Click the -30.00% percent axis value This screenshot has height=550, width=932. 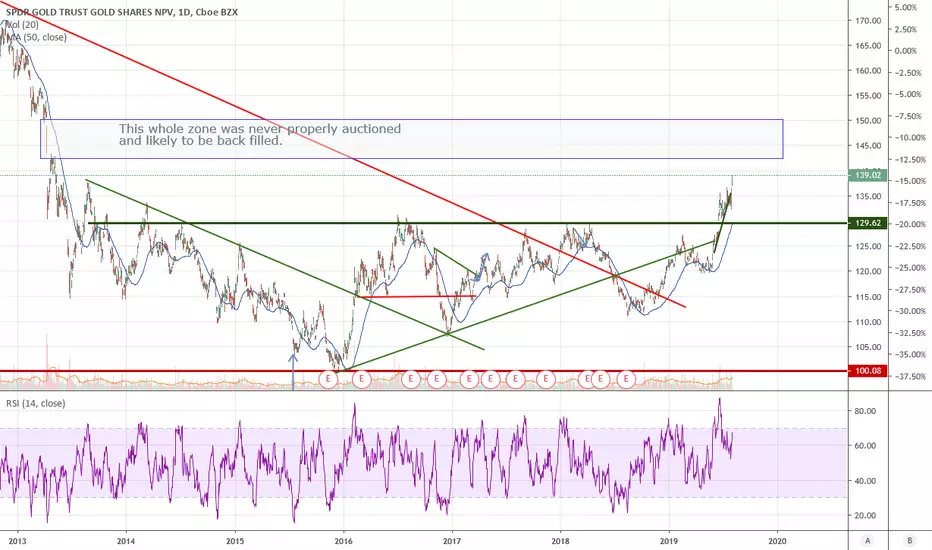tap(910, 311)
